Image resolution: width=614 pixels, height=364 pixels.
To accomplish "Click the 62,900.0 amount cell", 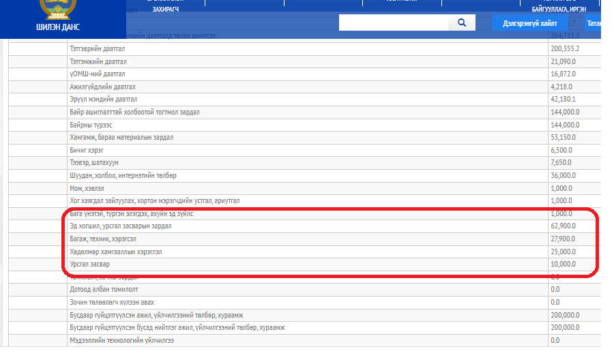I will (564, 226).
